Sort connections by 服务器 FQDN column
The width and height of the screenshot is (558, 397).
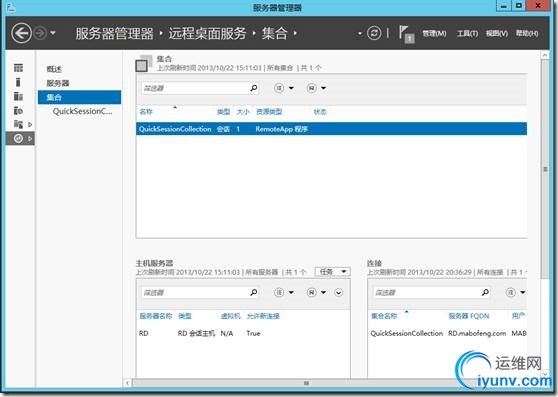[x=469, y=316]
